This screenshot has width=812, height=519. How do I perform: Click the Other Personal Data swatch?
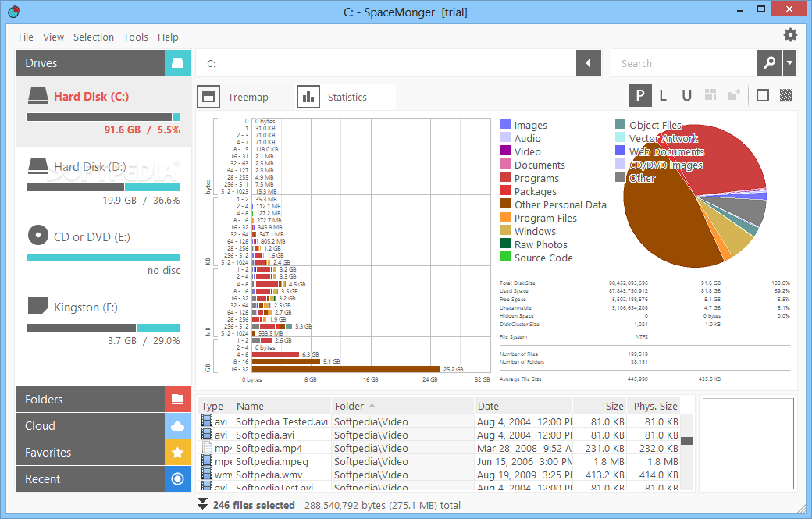click(505, 204)
